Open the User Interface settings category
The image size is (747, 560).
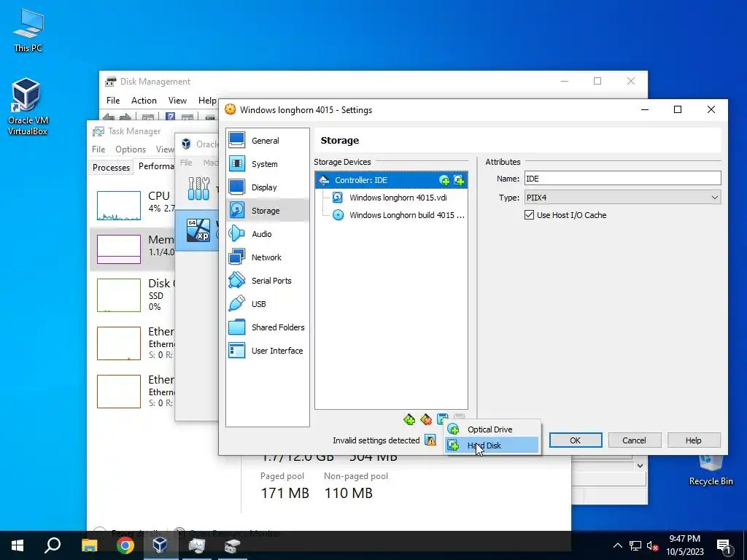[267, 351]
